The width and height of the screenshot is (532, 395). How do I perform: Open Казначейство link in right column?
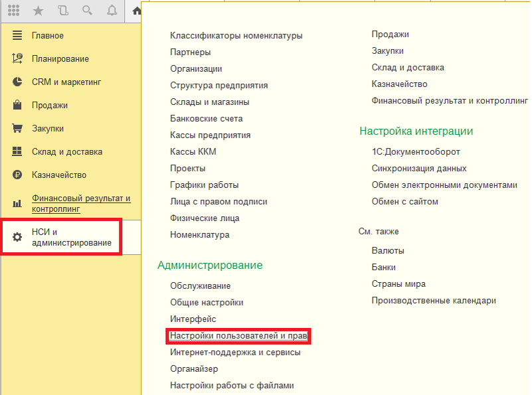click(x=399, y=84)
